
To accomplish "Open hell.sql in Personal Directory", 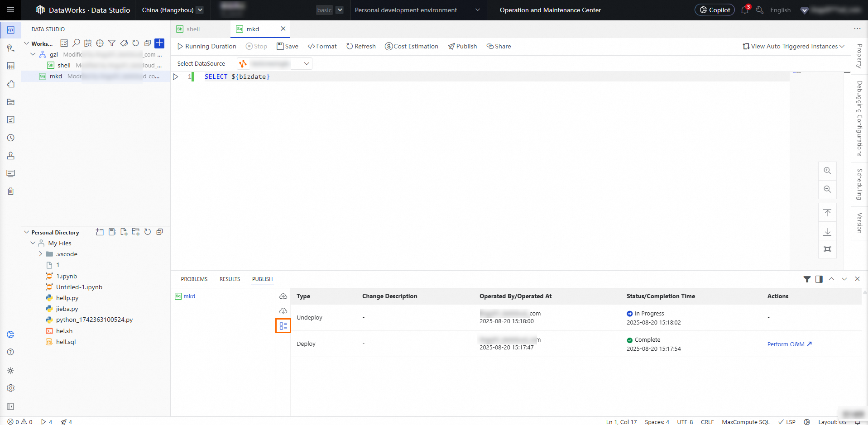I will [66, 342].
